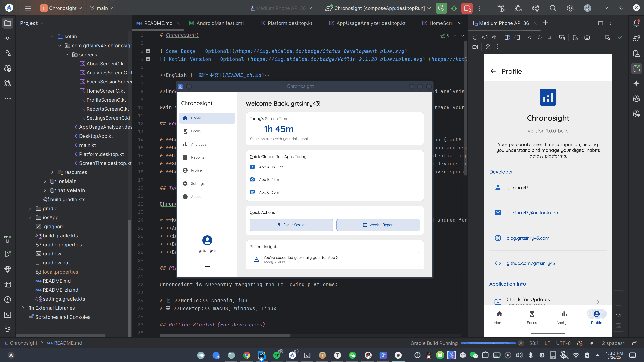Open local.properties file in tree
The image size is (644, 362).
(60, 272)
